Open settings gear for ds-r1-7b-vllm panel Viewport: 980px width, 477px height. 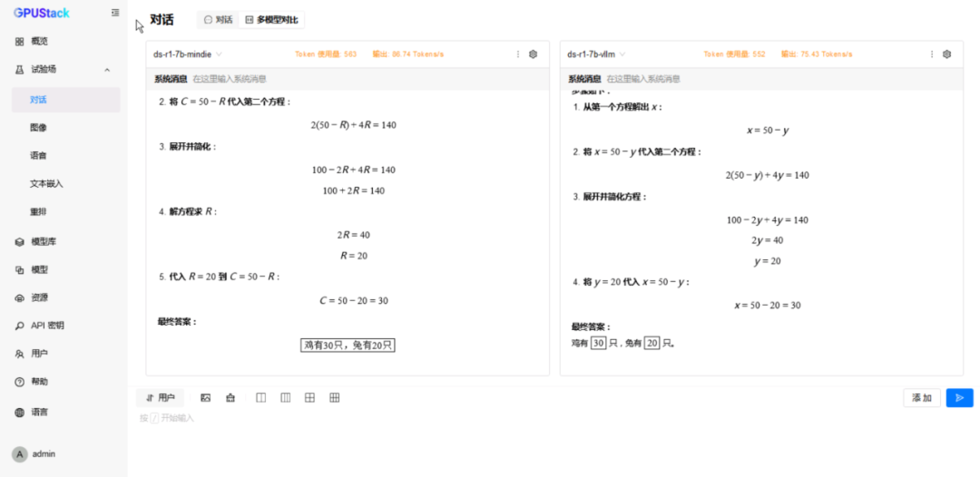coord(946,54)
